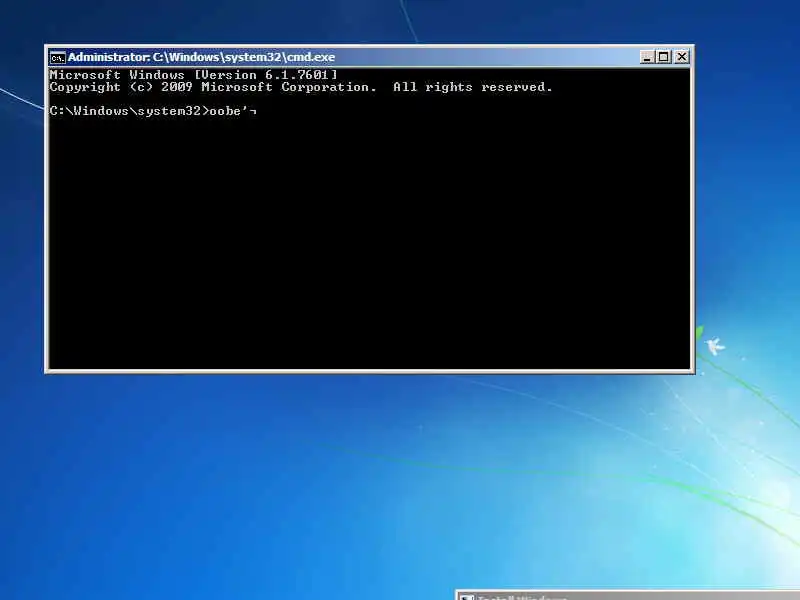
Task: Open the cmd.exe system menu icon
Action: click(58, 58)
